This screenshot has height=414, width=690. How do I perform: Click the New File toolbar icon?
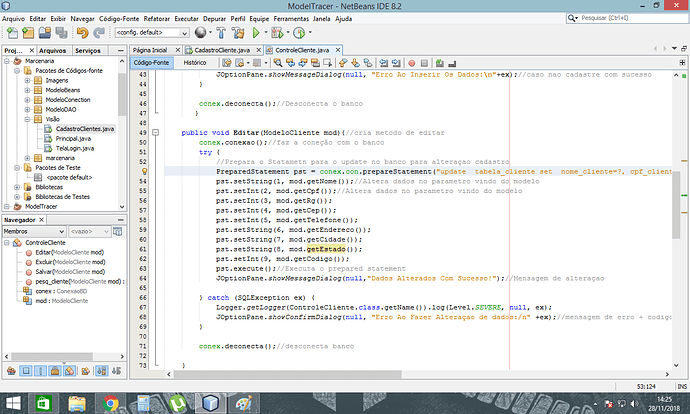12,33
